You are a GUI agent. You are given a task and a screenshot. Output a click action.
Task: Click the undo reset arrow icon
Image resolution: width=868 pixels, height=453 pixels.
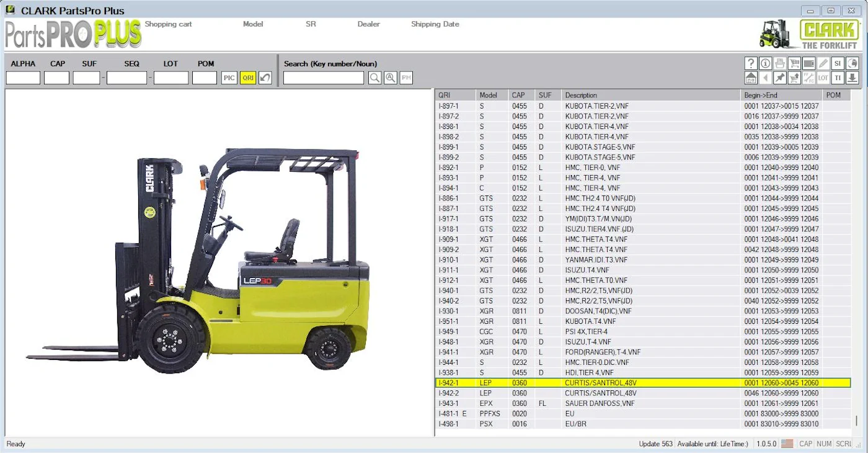(265, 78)
